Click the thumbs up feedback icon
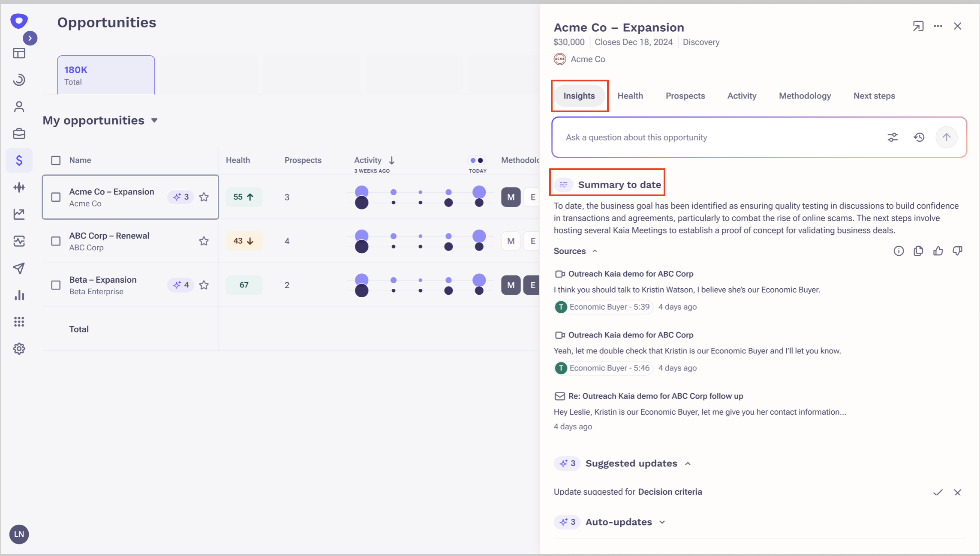 (938, 251)
